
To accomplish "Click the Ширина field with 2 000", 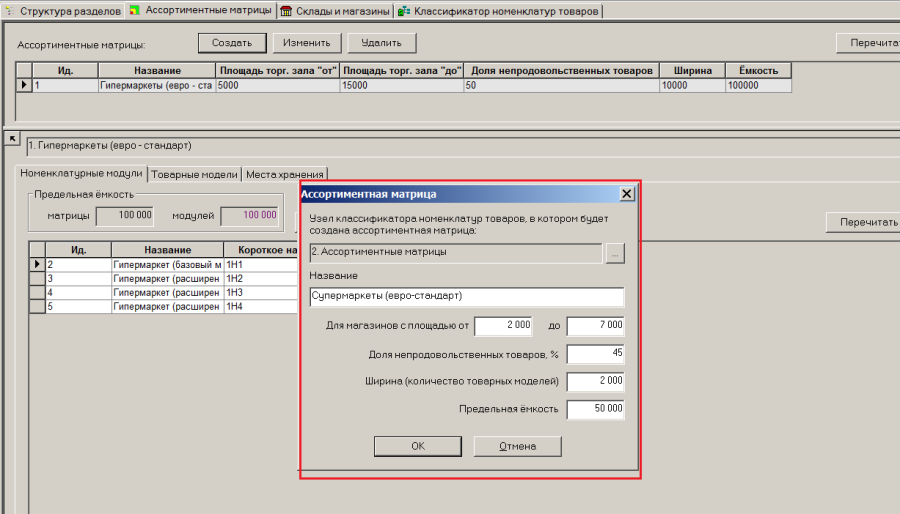I will pos(595,381).
